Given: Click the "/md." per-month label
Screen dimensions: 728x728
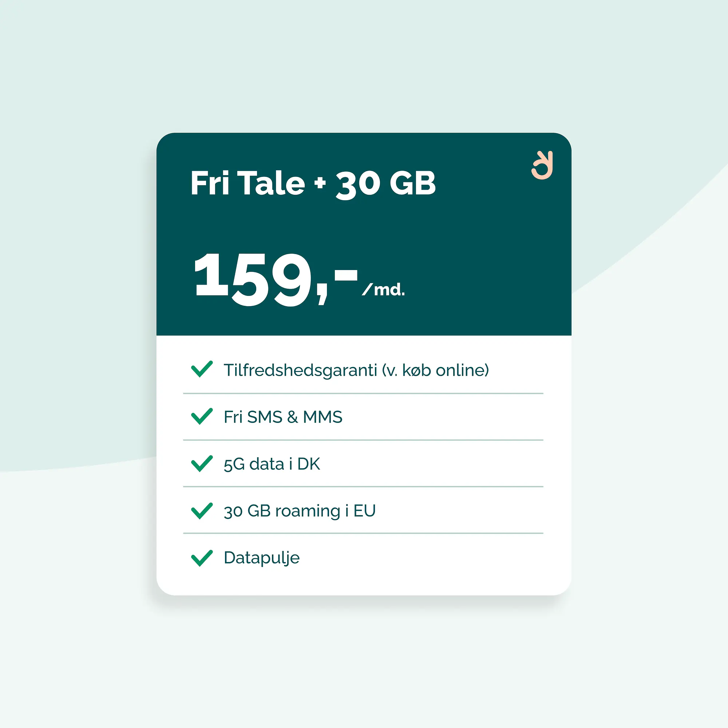Looking at the screenshot, I should click(x=384, y=289).
